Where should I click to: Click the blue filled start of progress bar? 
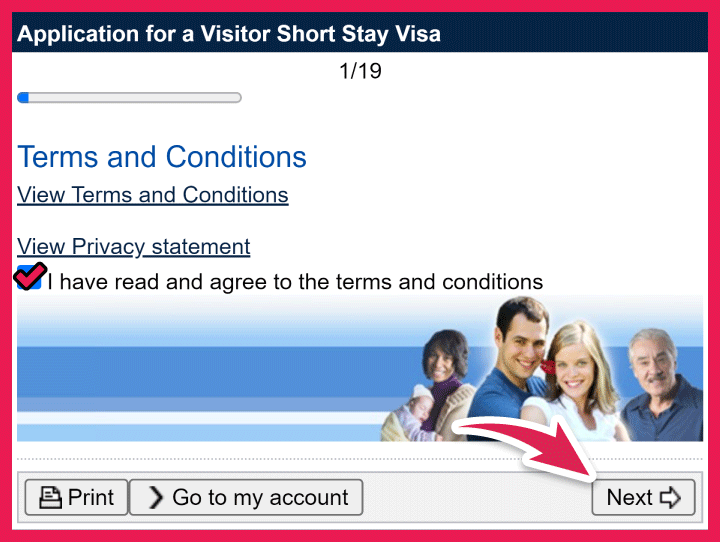(24, 98)
